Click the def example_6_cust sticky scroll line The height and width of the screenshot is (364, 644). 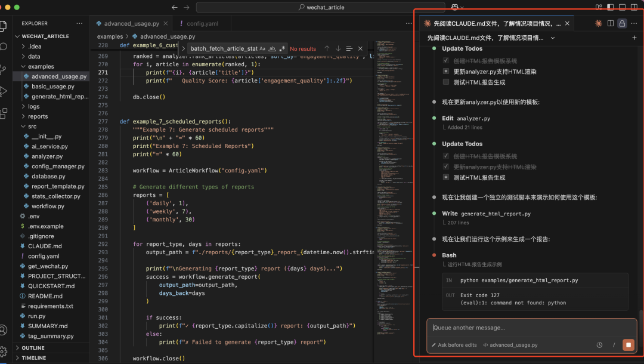coord(148,45)
